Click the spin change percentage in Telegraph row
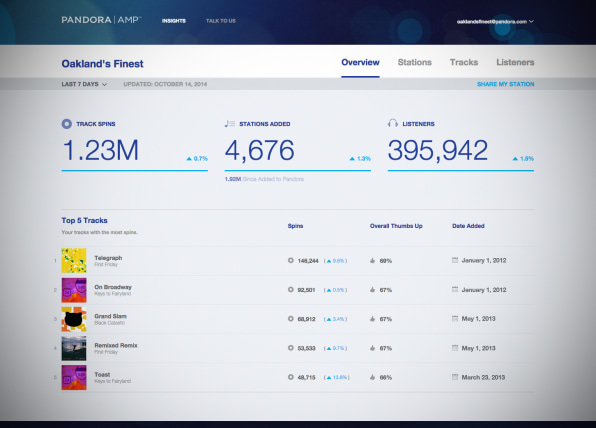The height and width of the screenshot is (428, 596). (336, 261)
